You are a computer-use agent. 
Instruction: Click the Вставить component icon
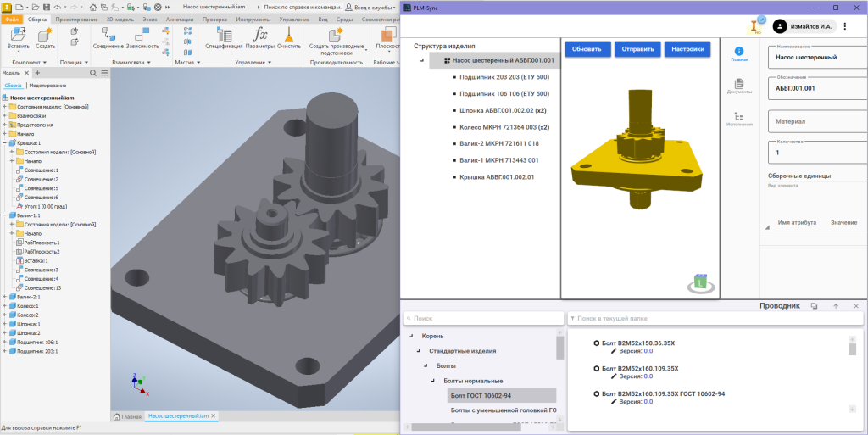(18, 35)
